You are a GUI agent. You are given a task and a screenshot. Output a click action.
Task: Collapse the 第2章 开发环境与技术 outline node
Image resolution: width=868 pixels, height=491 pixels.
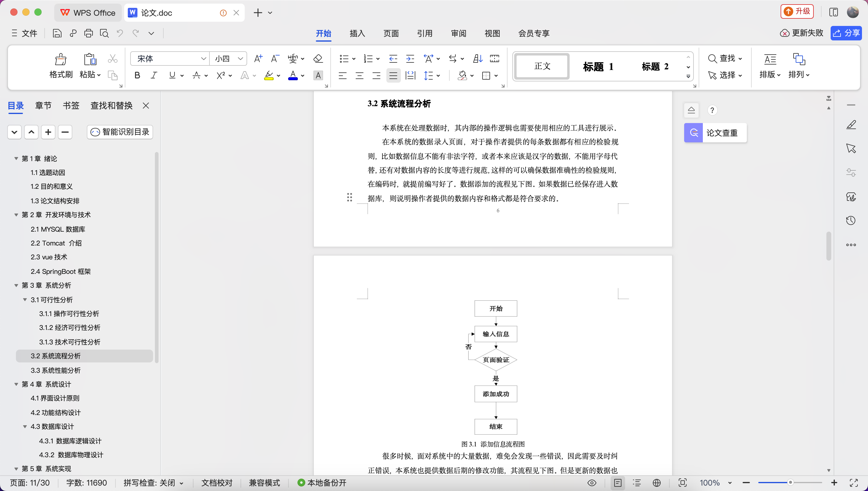click(x=16, y=215)
